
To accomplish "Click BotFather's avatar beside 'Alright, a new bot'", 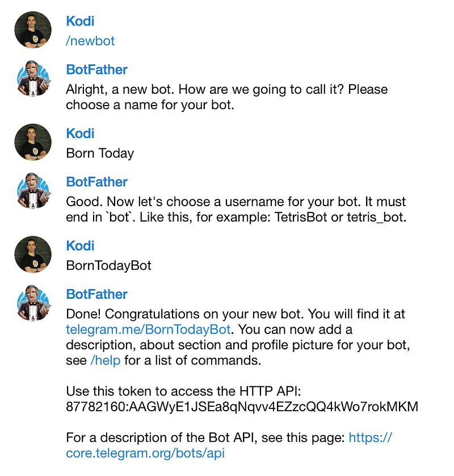I will click(33, 78).
